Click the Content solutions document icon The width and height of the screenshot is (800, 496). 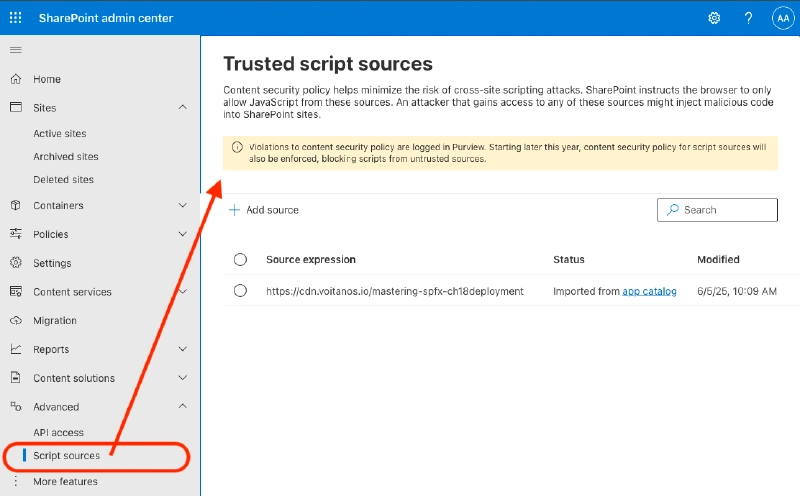pyautogui.click(x=16, y=378)
